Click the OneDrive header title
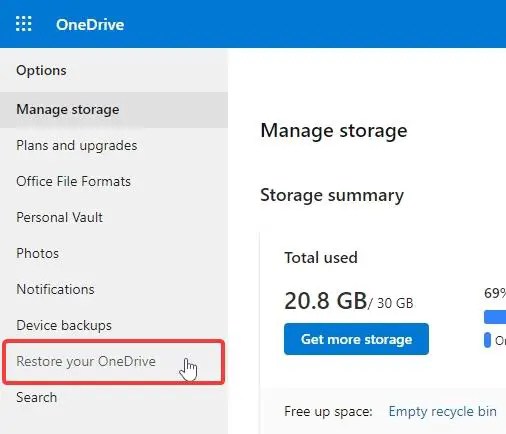The width and height of the screenshot is (506, 434). [90, 25]
